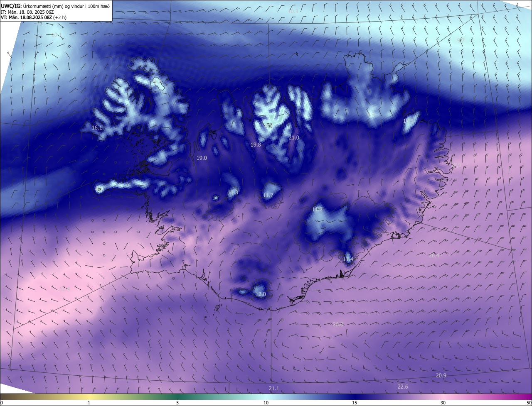Click the yellow 1 mm color on the scale

(89, 396)
